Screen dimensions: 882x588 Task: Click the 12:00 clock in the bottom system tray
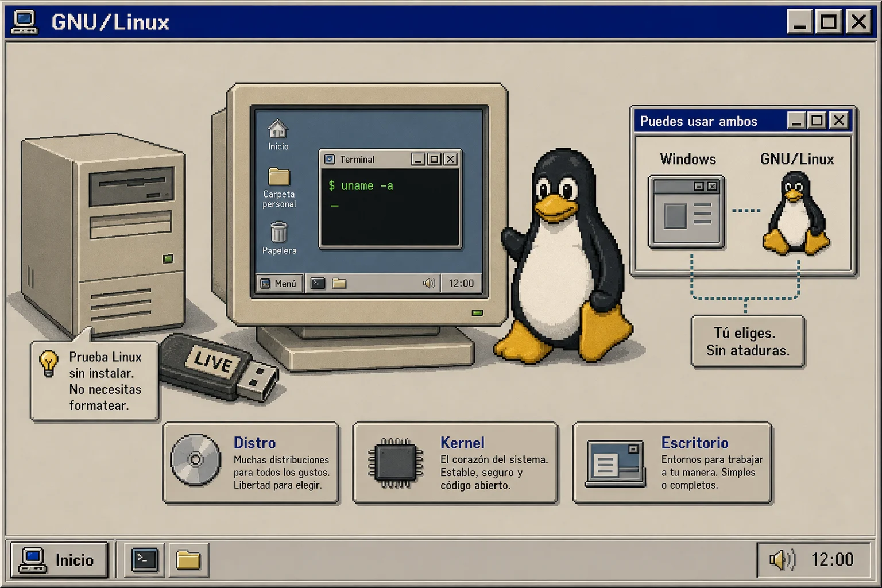tap(832, 560)
